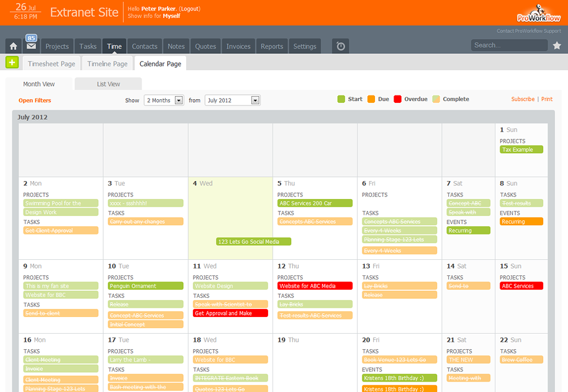Click the Subscribe link
This screenshot has height=392, width=568.
pyautogui.click(x=523, y=99)
